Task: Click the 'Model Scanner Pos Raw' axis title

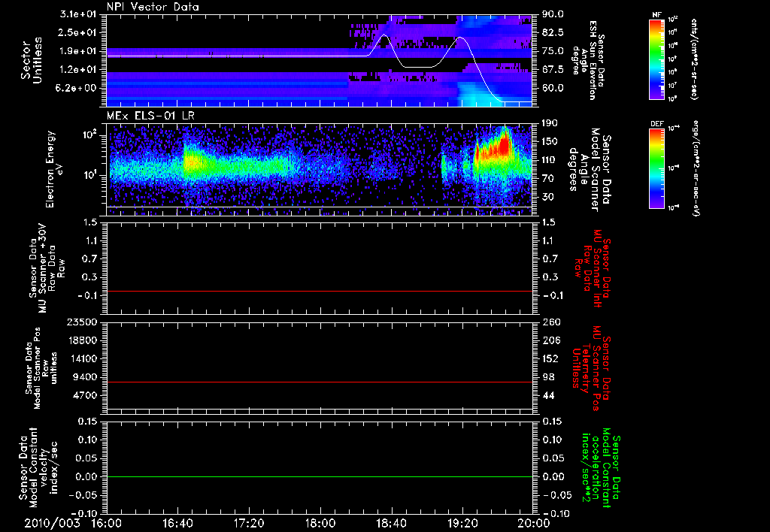Action: [42, 369]
